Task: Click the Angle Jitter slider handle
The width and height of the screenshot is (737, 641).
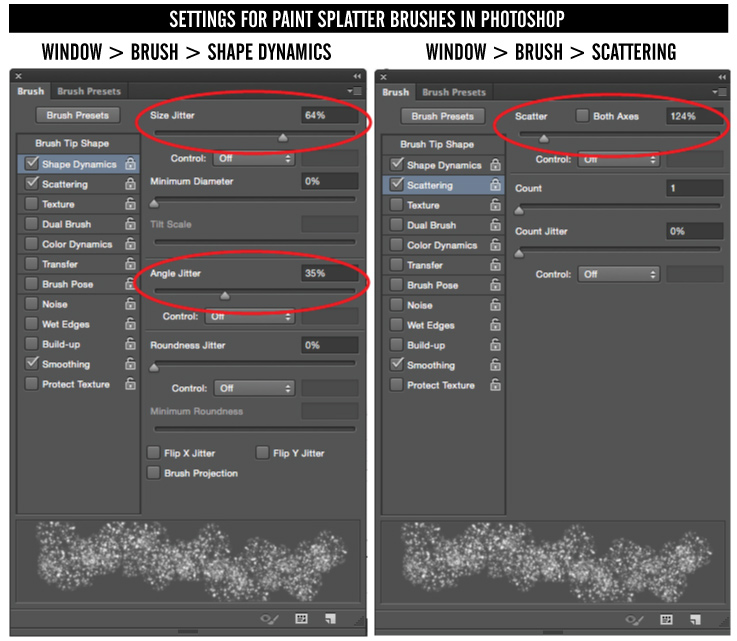Action: click(225, 295)
